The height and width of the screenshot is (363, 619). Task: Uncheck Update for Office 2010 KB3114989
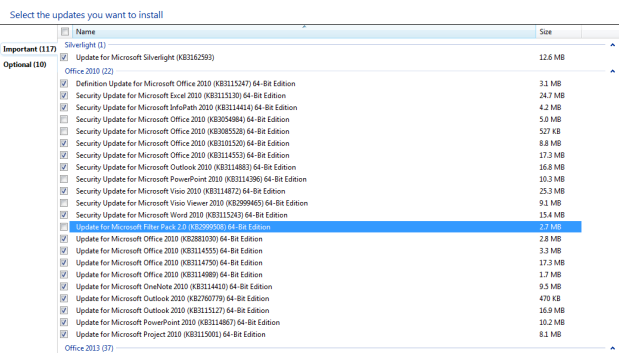[64, 275]
